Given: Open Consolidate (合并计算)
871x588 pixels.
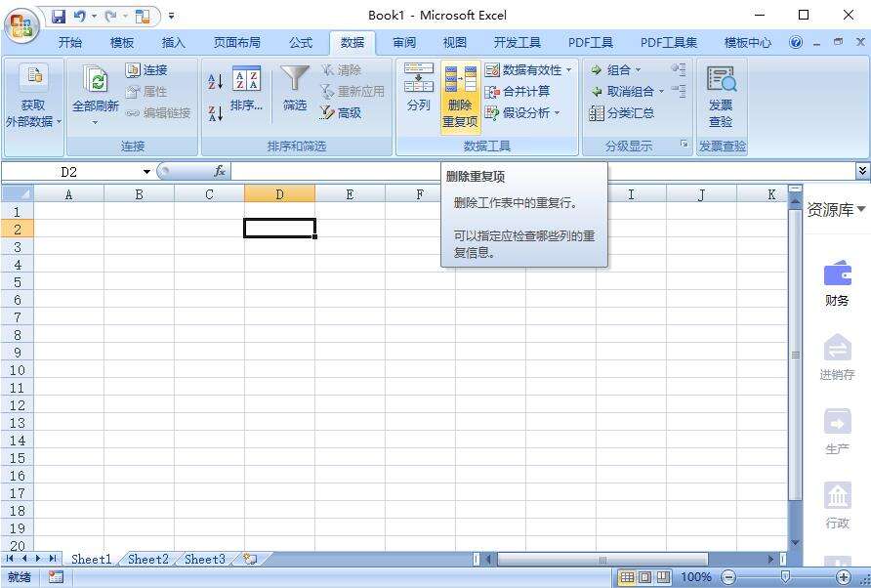Looking at the screenshot, I should pyautogui.click(x=518, y=91).
